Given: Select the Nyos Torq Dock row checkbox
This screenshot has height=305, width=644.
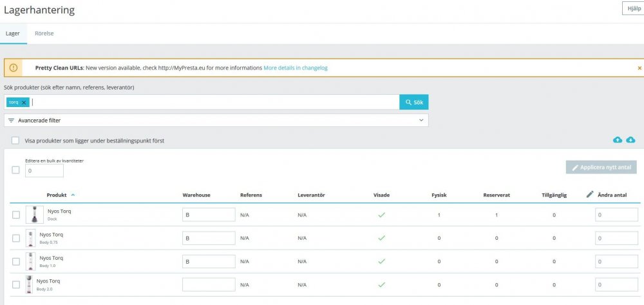Looking at the screenshot, I should (16, 215).
